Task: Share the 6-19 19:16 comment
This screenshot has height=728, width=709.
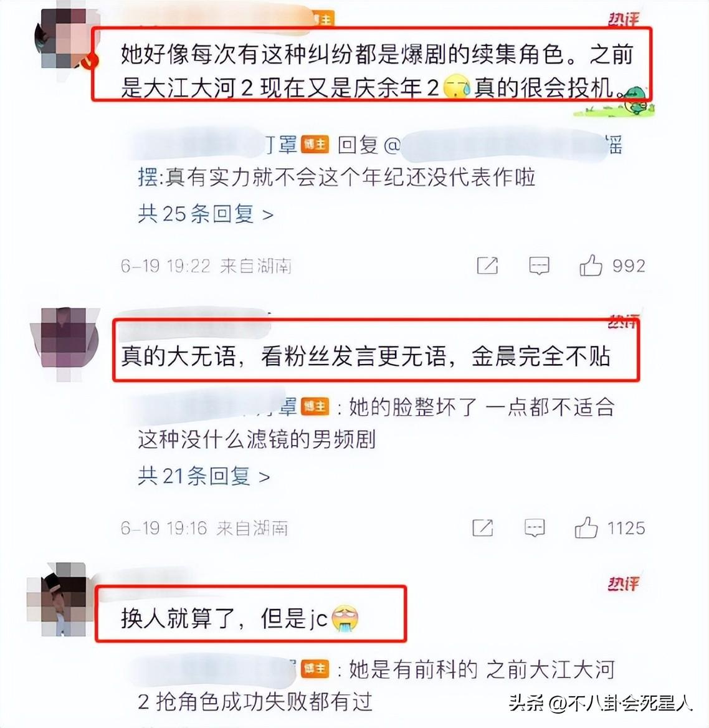Action: tap(483, 527)
